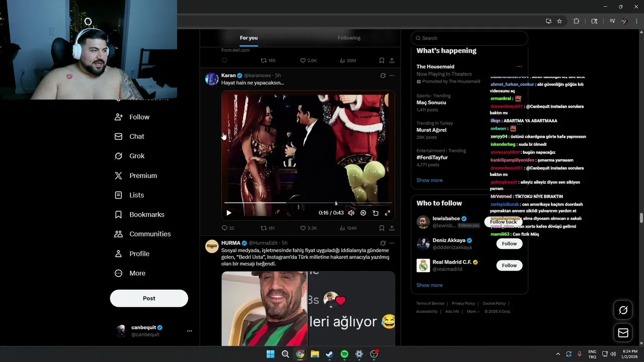Follow Real Madrid C.F.
This screenshot has width=644, height=362.
click(x=509, y=265)
